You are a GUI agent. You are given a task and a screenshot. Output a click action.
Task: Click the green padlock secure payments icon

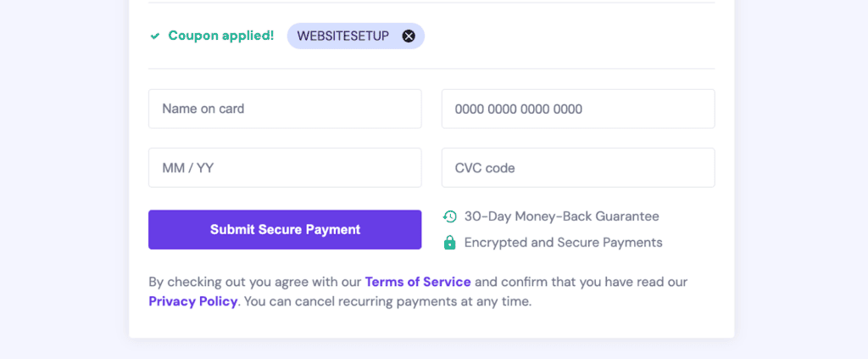[450, 243]
